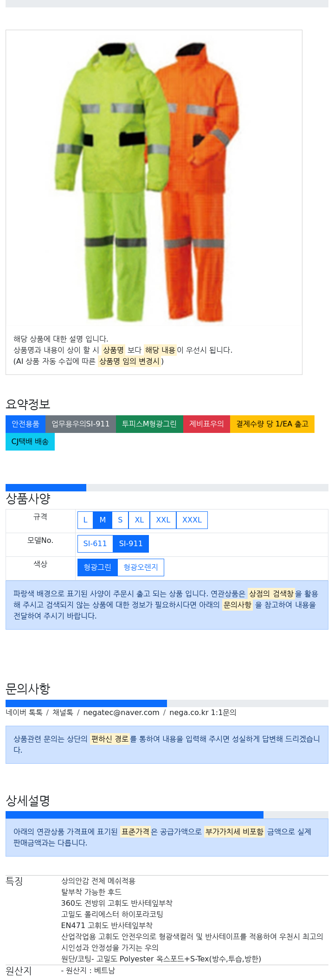Choose size S

[x=120, y=520]
